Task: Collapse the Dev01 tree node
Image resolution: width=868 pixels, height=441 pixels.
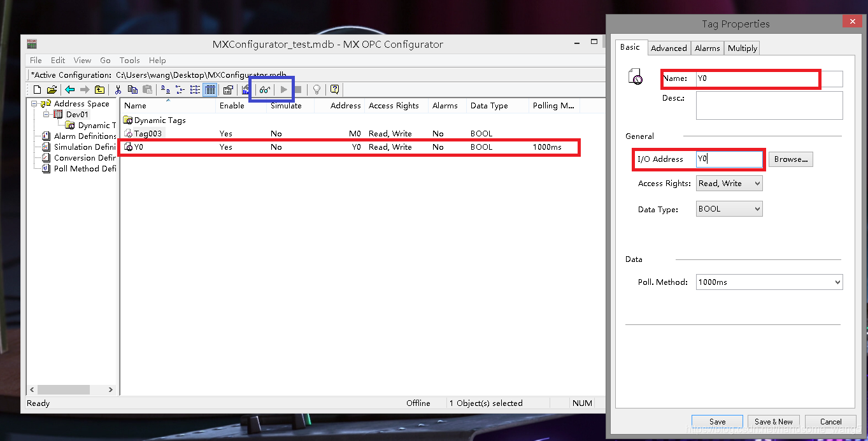Action: click(x=46, y=115)
